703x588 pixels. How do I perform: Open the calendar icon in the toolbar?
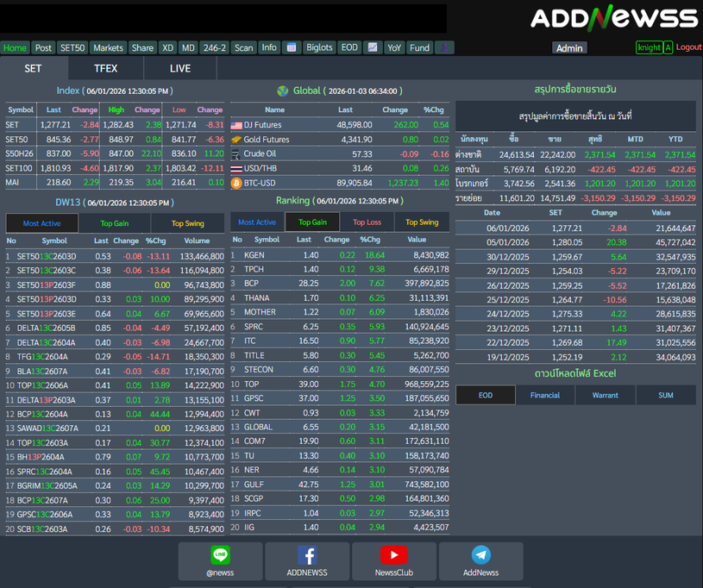coord(292,48)
